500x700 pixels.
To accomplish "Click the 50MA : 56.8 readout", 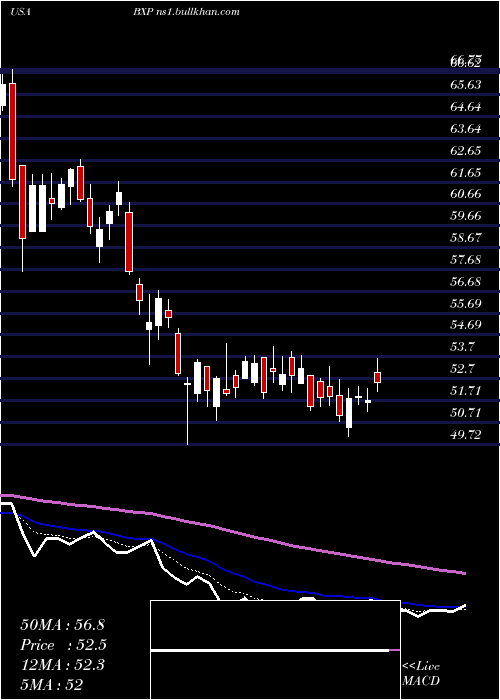I will 62,625.
